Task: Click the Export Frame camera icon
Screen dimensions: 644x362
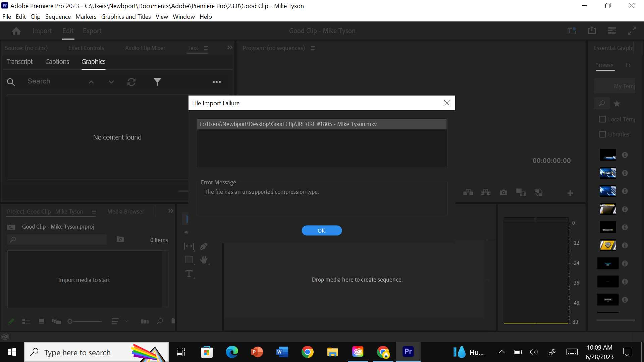Action: (503, 192)
